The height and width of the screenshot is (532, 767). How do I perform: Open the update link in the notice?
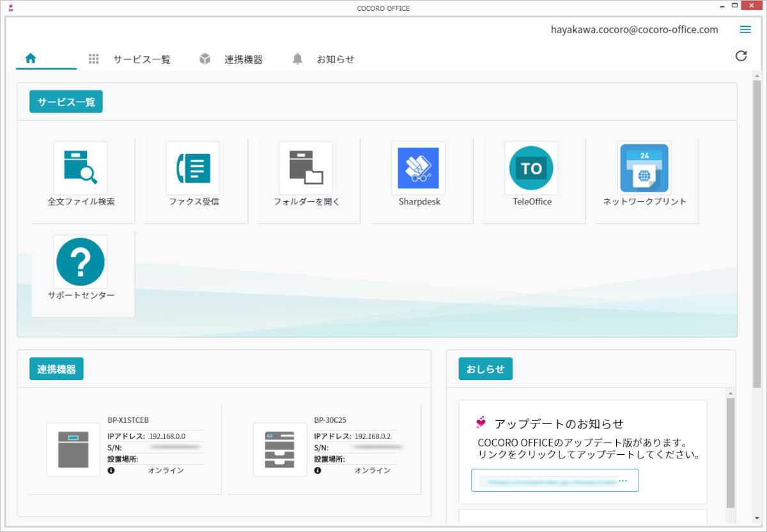[x=555, y=481]
